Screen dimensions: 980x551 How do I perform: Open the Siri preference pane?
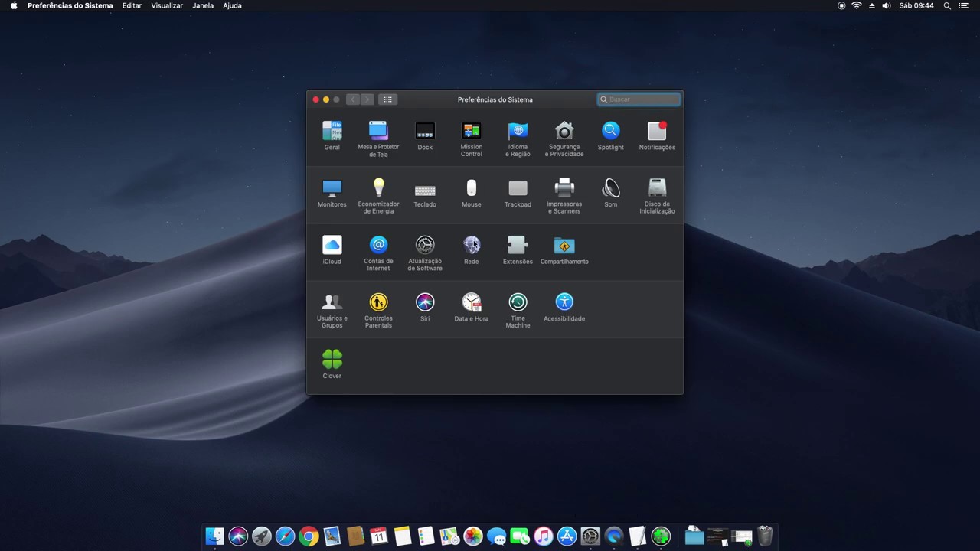pos(425,307)
